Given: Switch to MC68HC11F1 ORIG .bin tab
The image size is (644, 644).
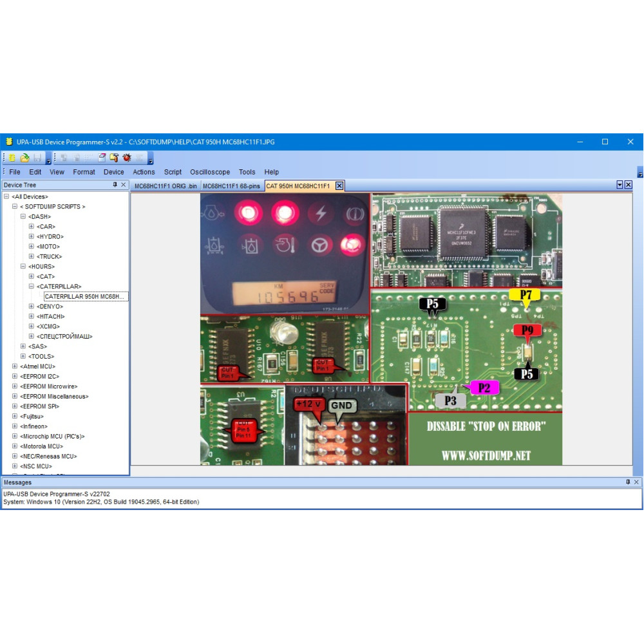Looking at the screenshot, I should 166,186.
